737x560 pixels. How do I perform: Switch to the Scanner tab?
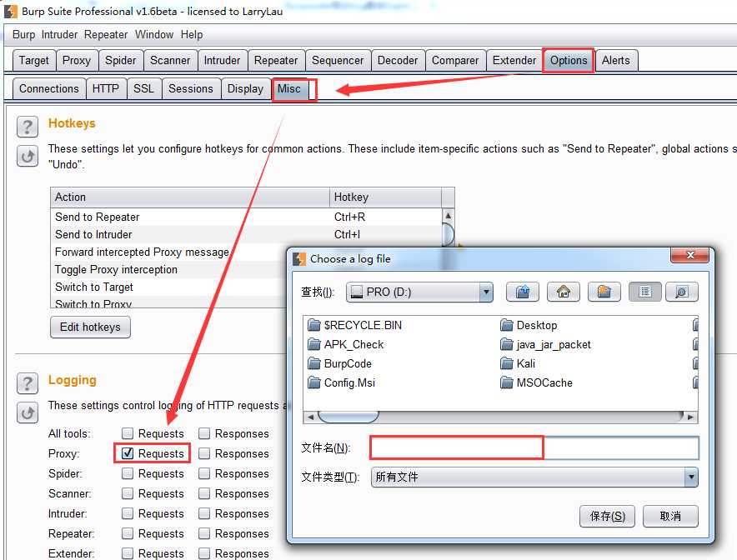(x=170, y=61)
